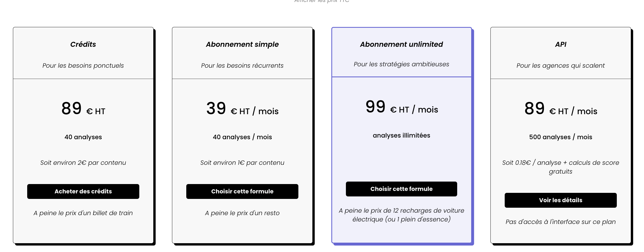Click "A peine le prix d'un resto"

coord(242,213)
